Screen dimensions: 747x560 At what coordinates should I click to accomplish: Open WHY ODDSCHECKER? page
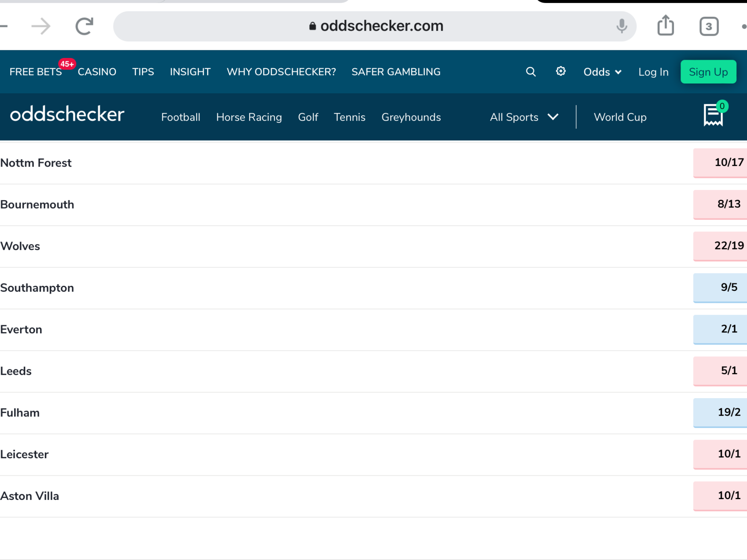pos(281,72)
